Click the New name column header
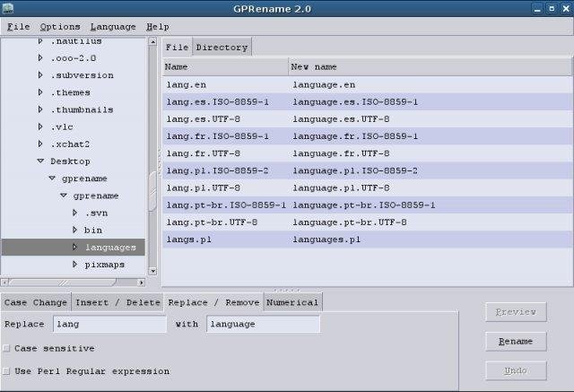Screen dimensions: 574x392 (430, 66)
